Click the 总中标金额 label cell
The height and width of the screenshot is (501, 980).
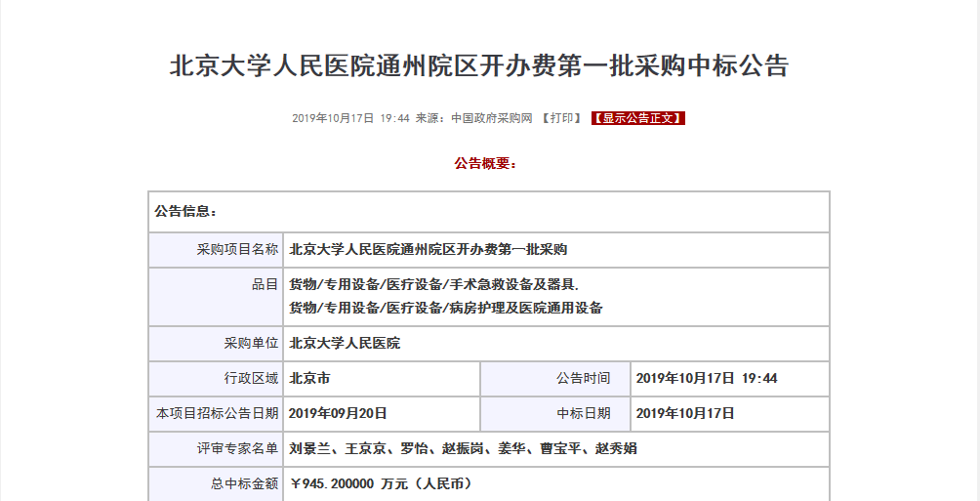pyautogui.click(x=217, y=483)
